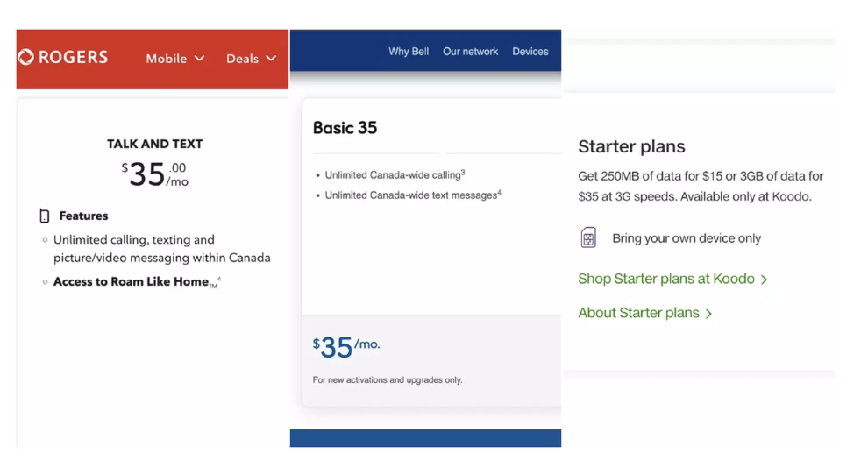Select Devices in Bell navigation

[x=530, y=52]
